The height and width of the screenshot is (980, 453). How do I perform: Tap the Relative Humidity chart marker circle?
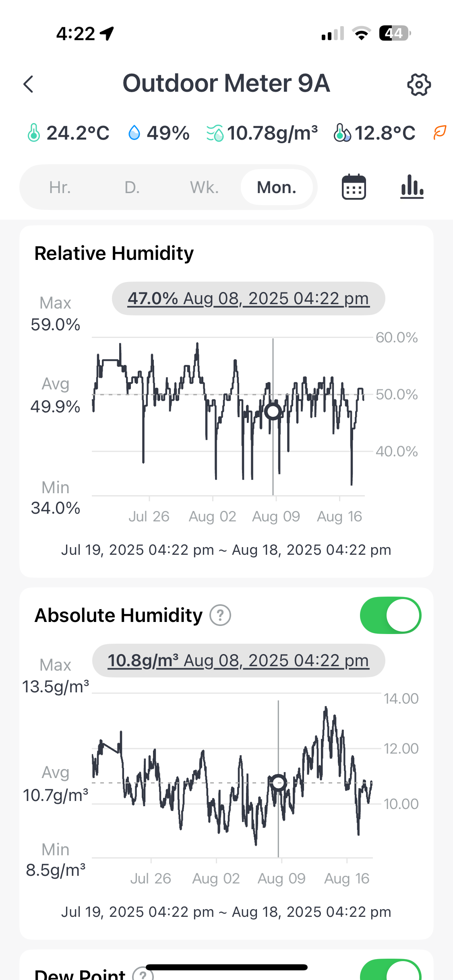(273, 411)
